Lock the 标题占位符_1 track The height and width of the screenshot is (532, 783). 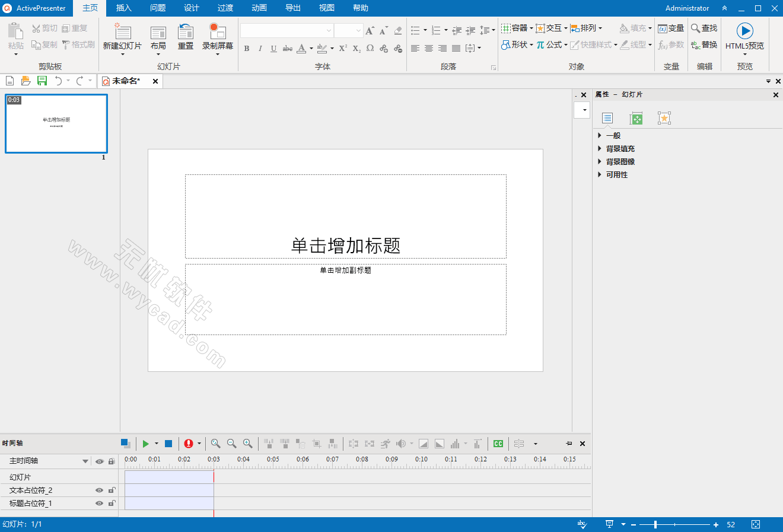tap(112, 503)
